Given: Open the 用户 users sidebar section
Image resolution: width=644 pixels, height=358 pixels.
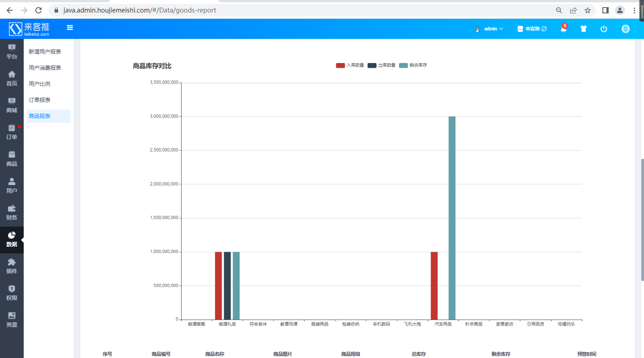Looking at the screenshot, I should [x=12, y=186].
